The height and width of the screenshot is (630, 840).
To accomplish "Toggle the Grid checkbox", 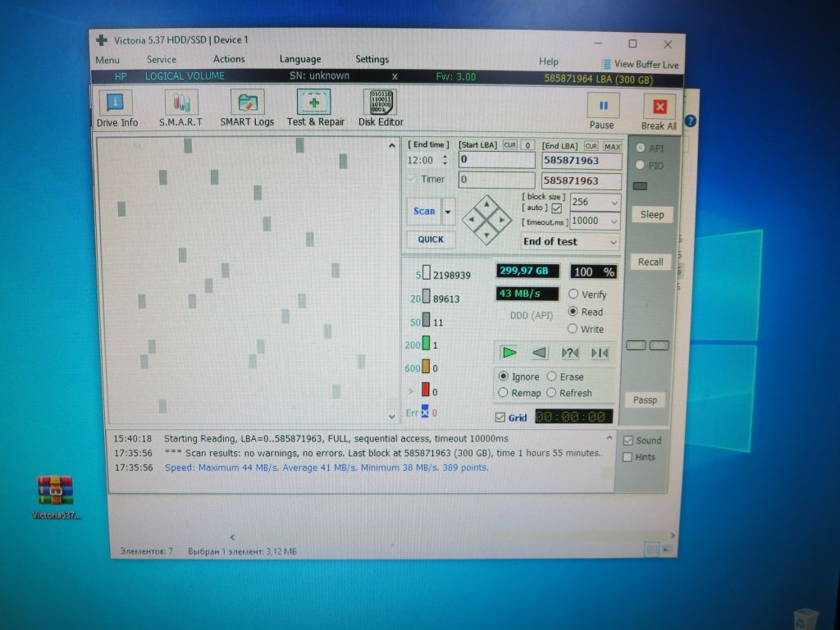I will (500, 418).
